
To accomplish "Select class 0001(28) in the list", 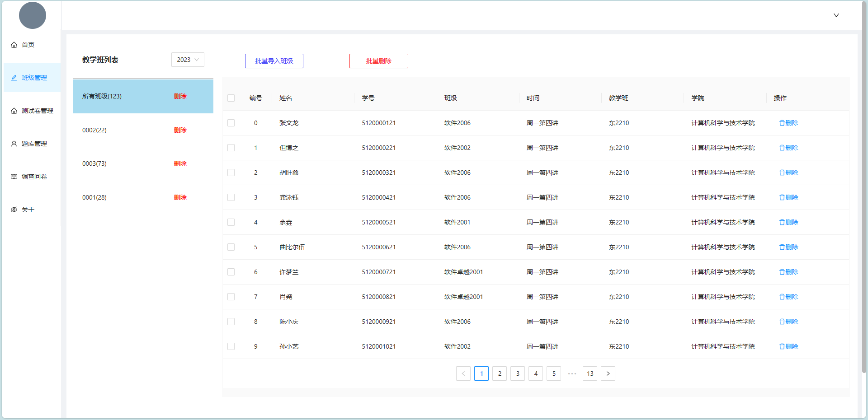I will 143,197.
